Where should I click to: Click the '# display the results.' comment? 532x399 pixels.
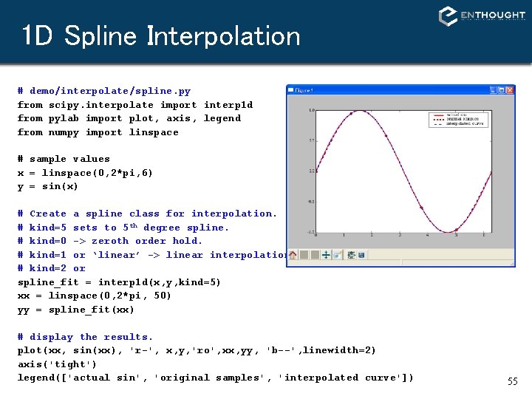(85, 337)
